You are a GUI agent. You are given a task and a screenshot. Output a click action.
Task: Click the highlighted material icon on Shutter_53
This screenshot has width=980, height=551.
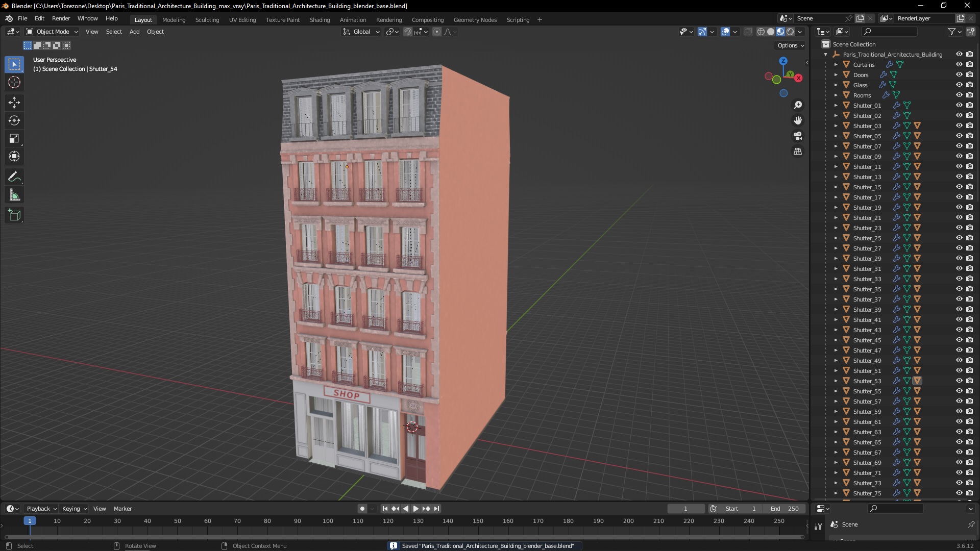[917, 381]
